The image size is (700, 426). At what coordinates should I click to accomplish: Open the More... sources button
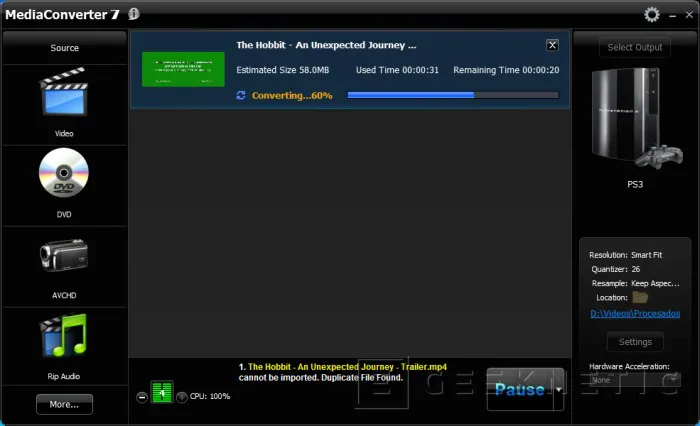tap(64, 404)
